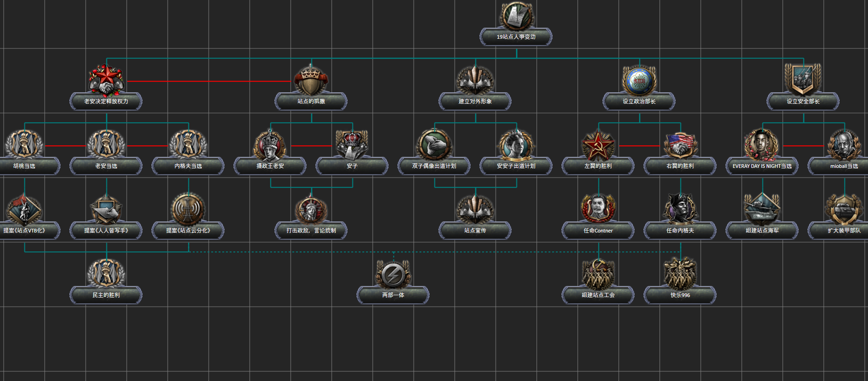Click the lightning bolt 两部一体 icon
The height and width of the screenshot is (381, 868).
[x=393, y=274]
